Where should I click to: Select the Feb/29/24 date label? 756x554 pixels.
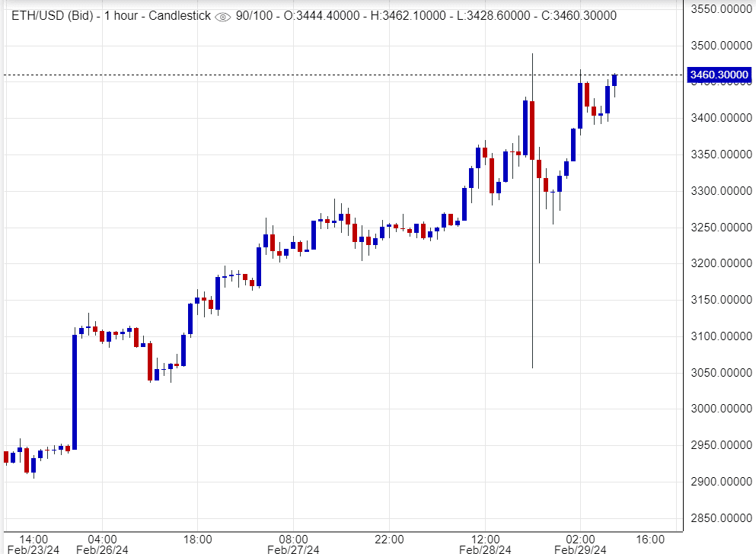(580, 549)
